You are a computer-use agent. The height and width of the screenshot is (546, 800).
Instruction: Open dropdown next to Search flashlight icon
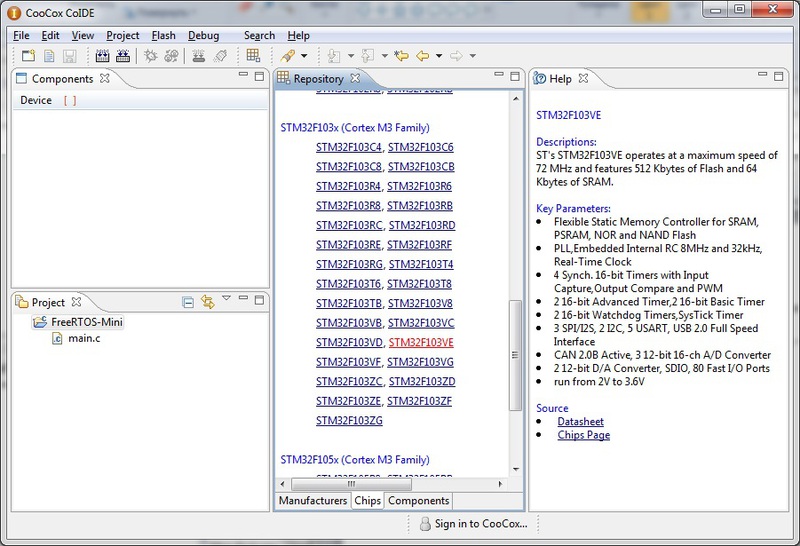(x=304, y=56)
